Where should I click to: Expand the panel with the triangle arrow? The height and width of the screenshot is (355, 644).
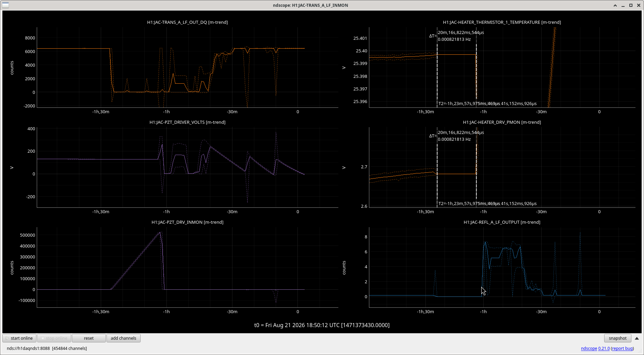(x=637, y=338)
